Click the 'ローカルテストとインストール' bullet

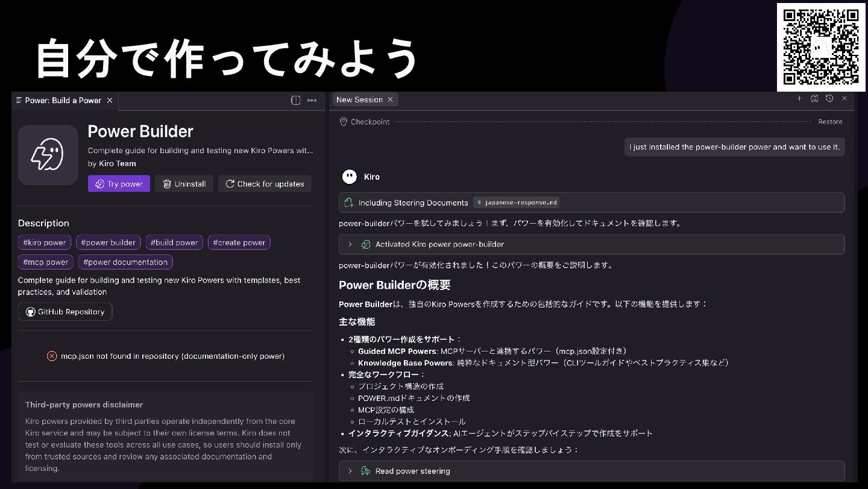coord(412,421)
